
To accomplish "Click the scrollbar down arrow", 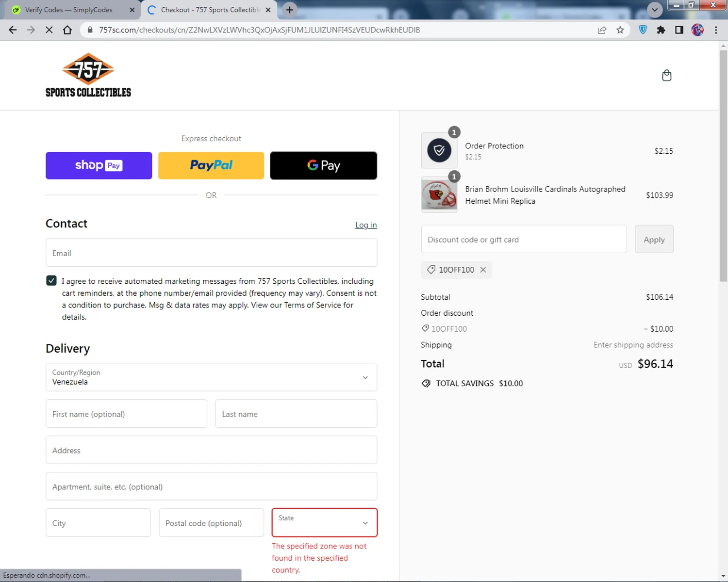I will 723,577.
